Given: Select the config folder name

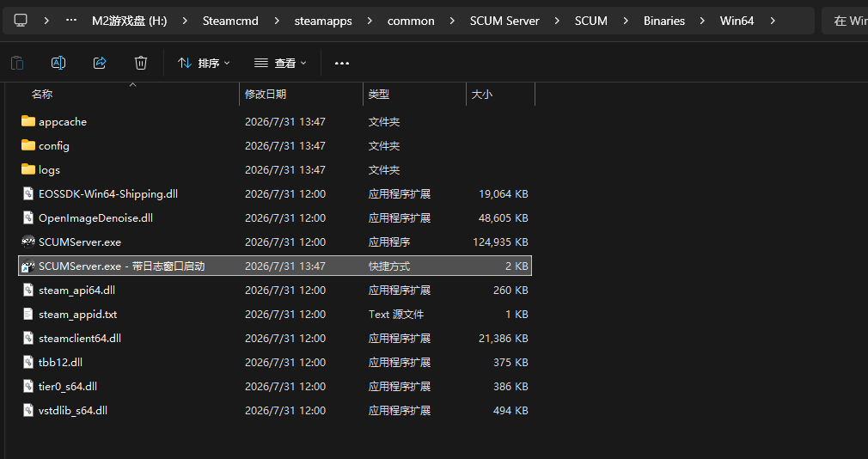Looking at the screenshot, I should pyautogui.click(x=53, y=145).
